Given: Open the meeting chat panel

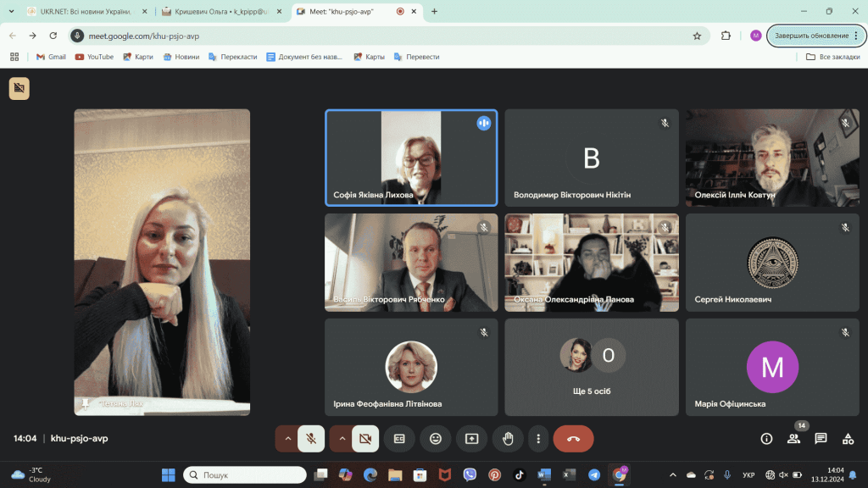Looking at the screenshot, I should [x=821, y=439].
